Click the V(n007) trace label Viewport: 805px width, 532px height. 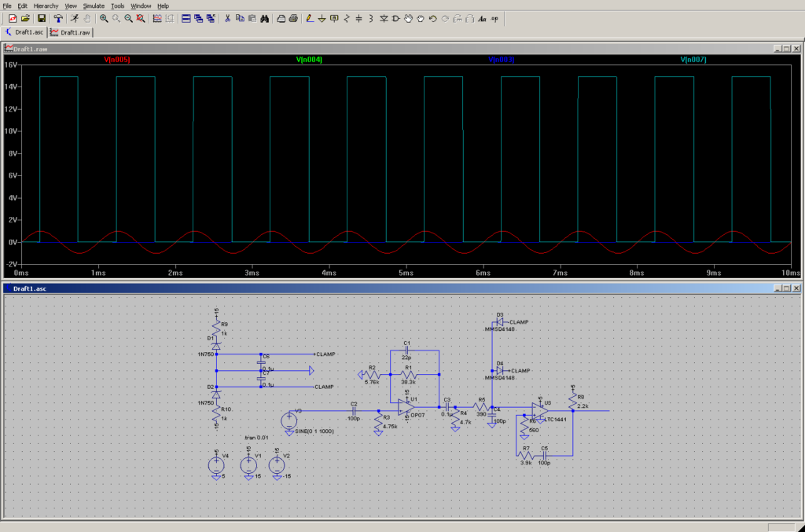click(693, 60)
